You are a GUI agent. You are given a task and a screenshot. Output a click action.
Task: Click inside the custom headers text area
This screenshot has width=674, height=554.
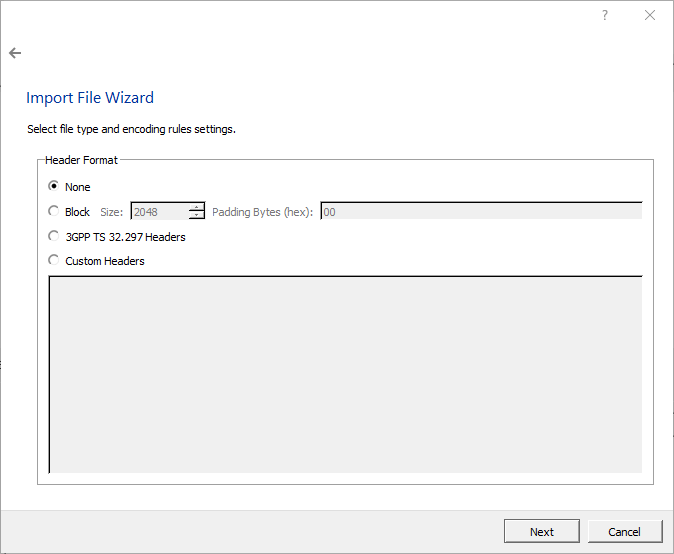(345, 373)
